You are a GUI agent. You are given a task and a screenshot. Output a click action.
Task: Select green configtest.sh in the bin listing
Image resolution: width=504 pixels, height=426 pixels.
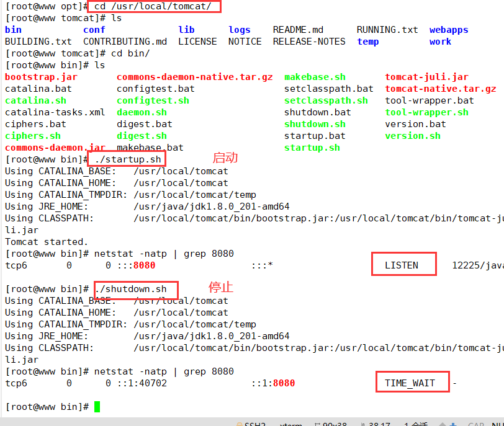[153, 100]
